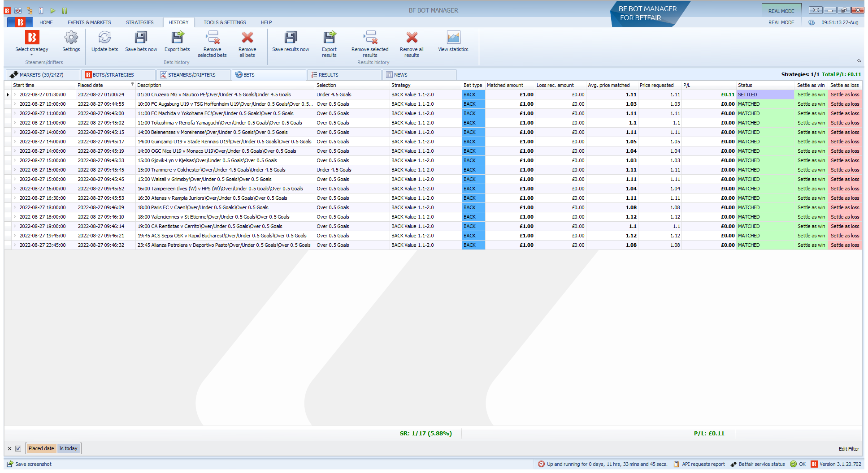Click Settle as win for Cruzeiro MG row
This screenshot has height=473, width=868.
click(x=811, y=95)
